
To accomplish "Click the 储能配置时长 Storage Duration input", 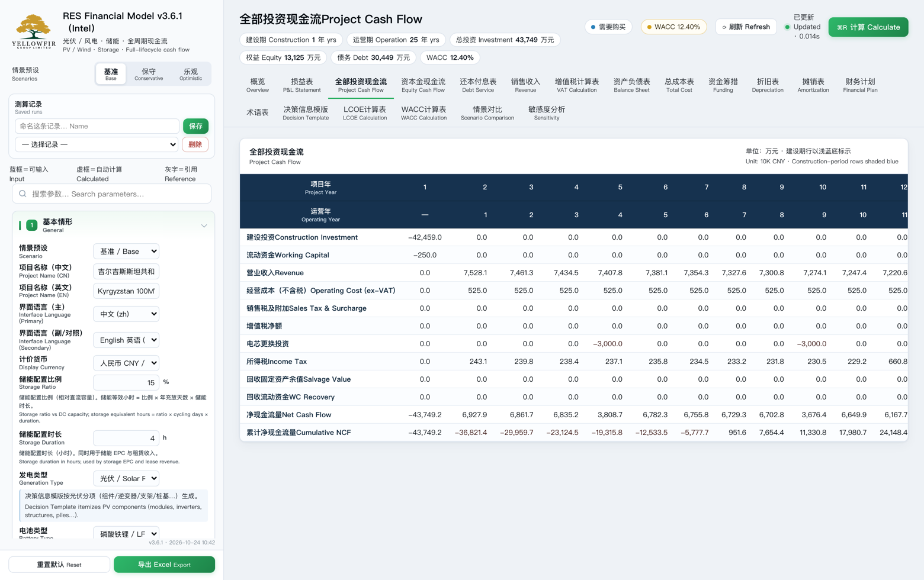I will coord(126,438).
